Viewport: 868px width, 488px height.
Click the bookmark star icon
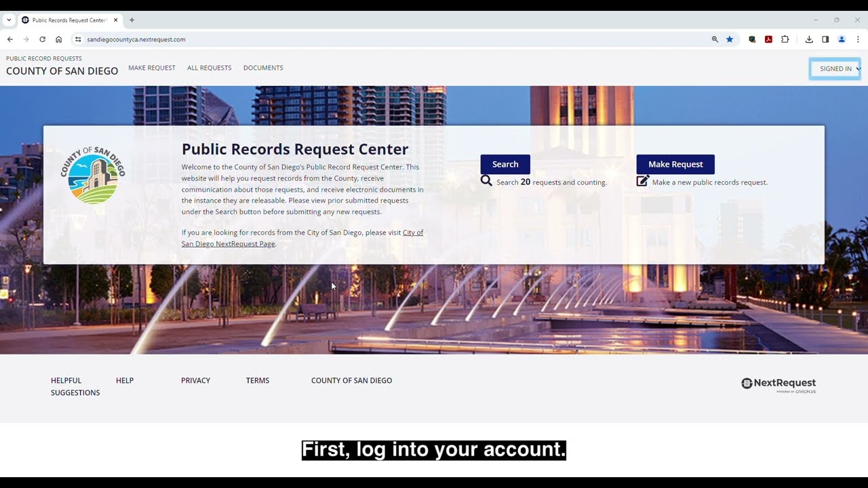730,39
